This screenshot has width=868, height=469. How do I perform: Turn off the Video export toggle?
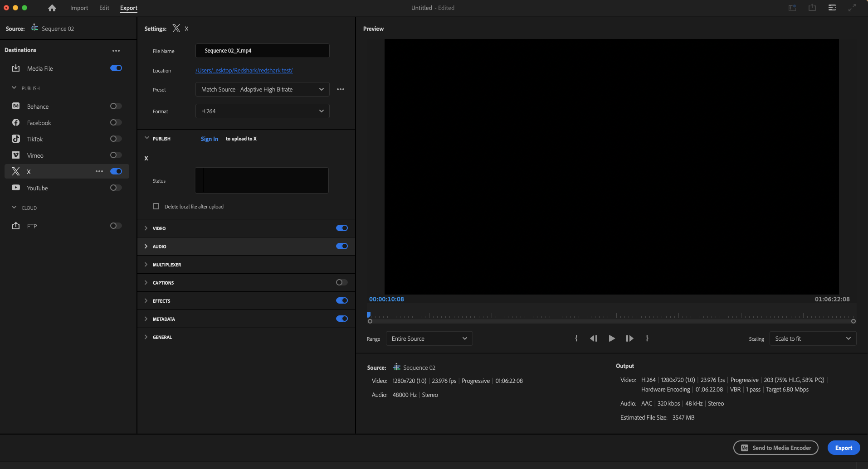tap(342, 228)
